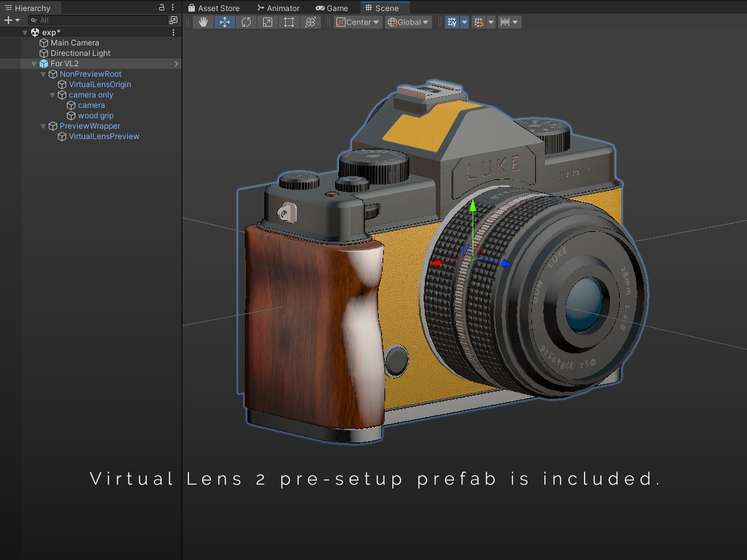Select the Move tool

tap(225, 22)
